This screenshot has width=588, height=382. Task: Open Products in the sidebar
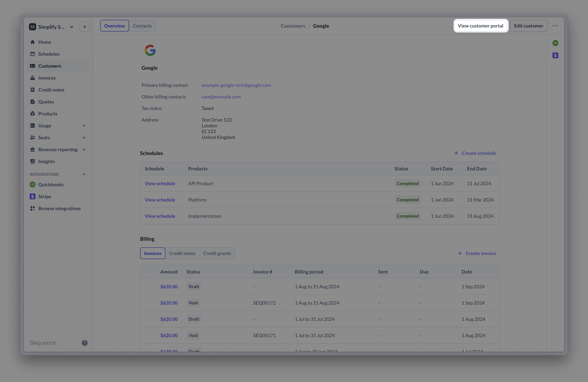click(x=58, y=114)
